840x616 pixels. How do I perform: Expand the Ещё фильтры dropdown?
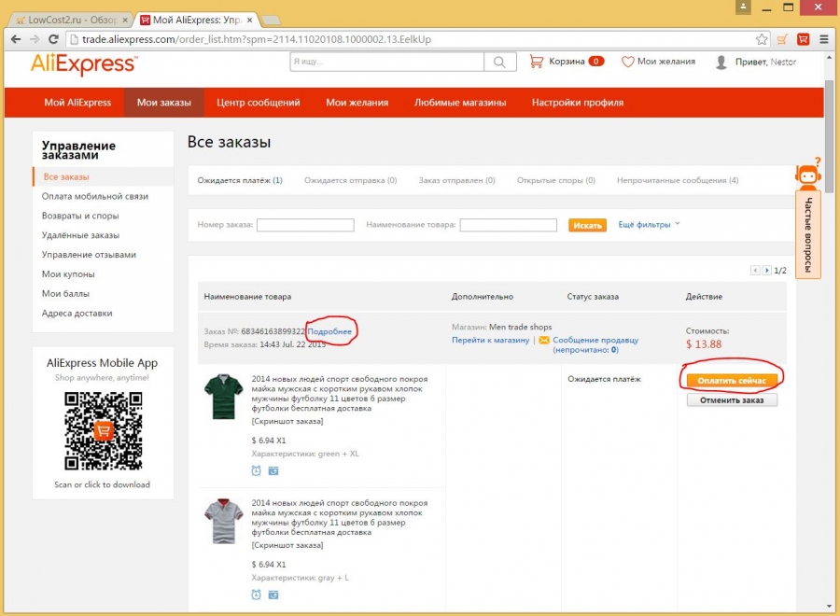pyautogui.click(x=649, y=224)
